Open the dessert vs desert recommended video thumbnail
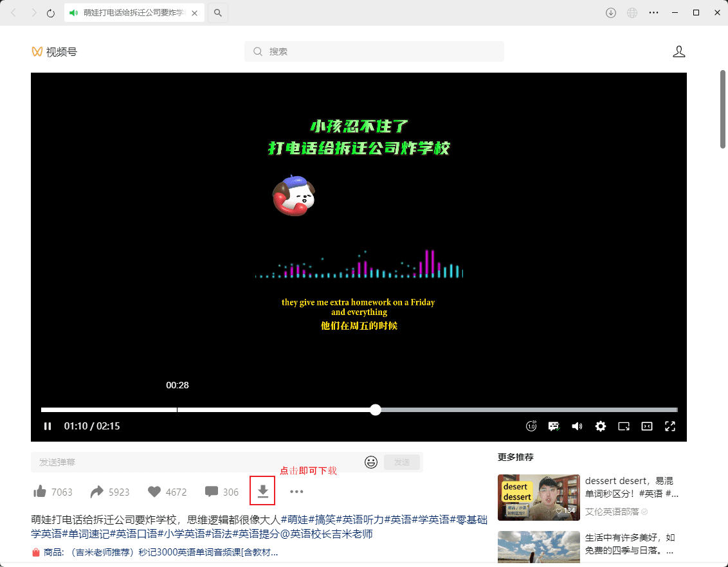 pyautogui.click(x=538, y=497)
